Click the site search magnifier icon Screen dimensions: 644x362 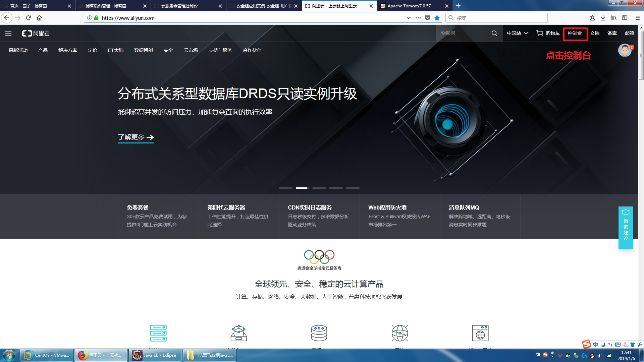[x=494, y=33]
